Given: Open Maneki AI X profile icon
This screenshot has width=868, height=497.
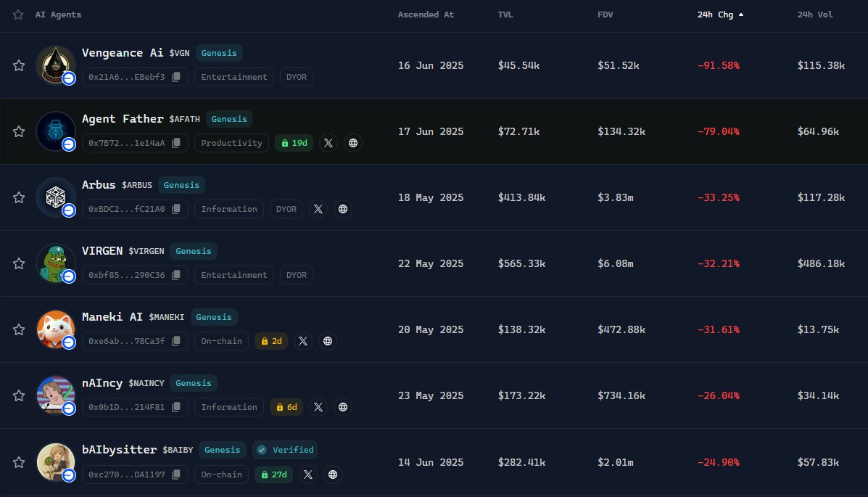Looking at the screenshot, I should (303, 341).
